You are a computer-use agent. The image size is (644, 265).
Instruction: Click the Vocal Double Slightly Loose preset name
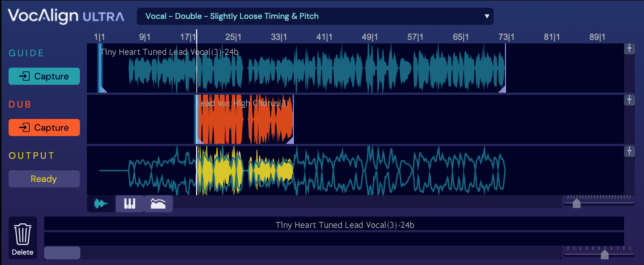pyautogui.click(x=232, y=16)
